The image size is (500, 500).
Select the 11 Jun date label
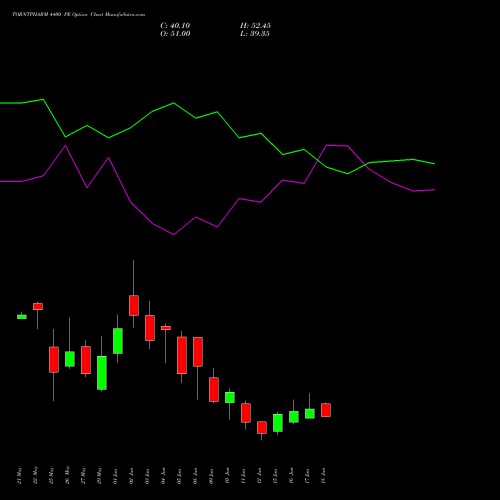tap(243, 476)
